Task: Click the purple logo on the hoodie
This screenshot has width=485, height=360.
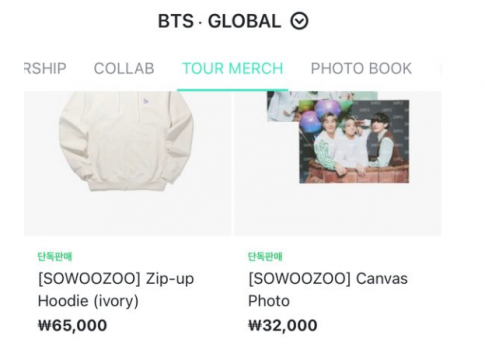Action: [145, 101]
